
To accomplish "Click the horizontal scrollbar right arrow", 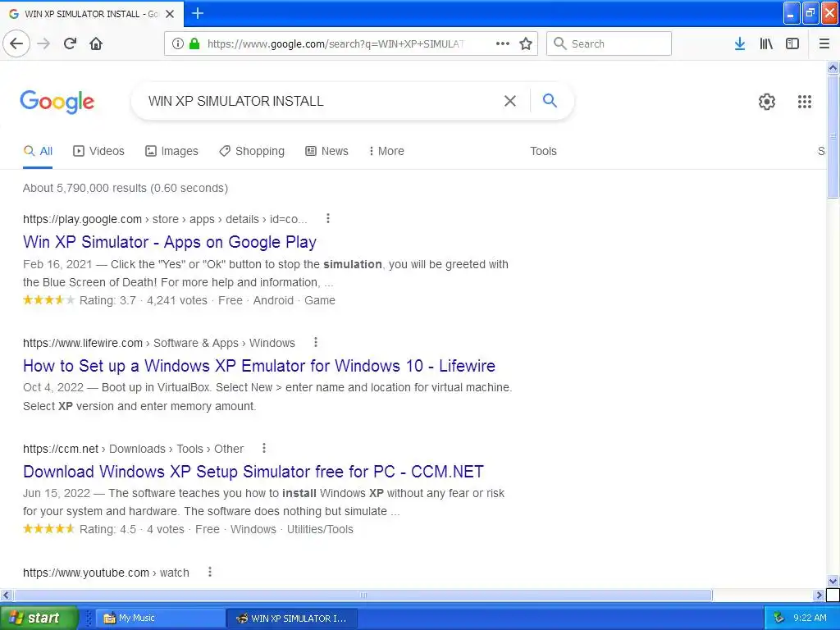I will point(819,596).
